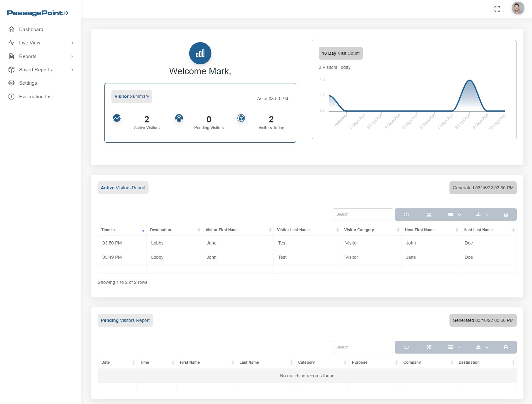Open the user profile avatar

517,9
